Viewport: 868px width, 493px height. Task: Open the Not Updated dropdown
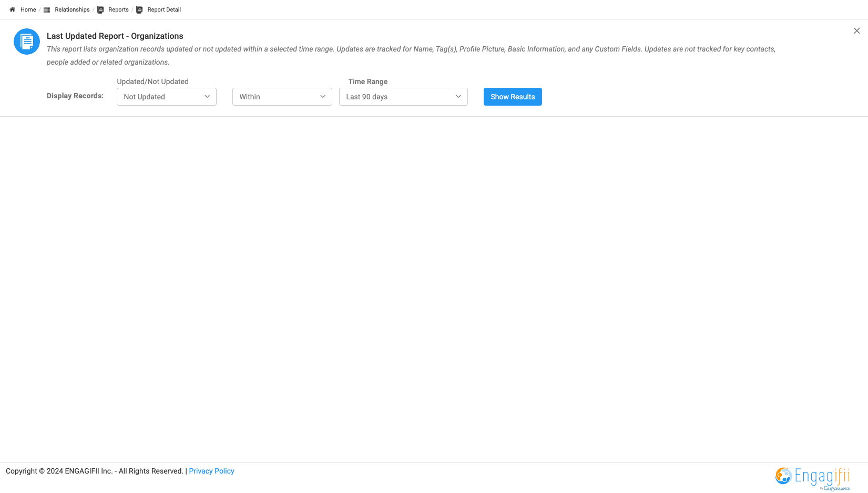point(167,97)
